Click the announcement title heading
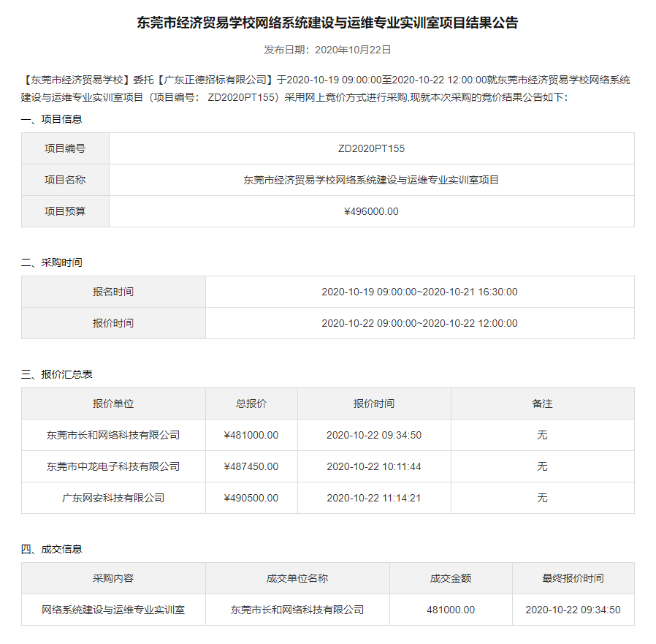Screen dimensions: 656x644 coord(327,23)
